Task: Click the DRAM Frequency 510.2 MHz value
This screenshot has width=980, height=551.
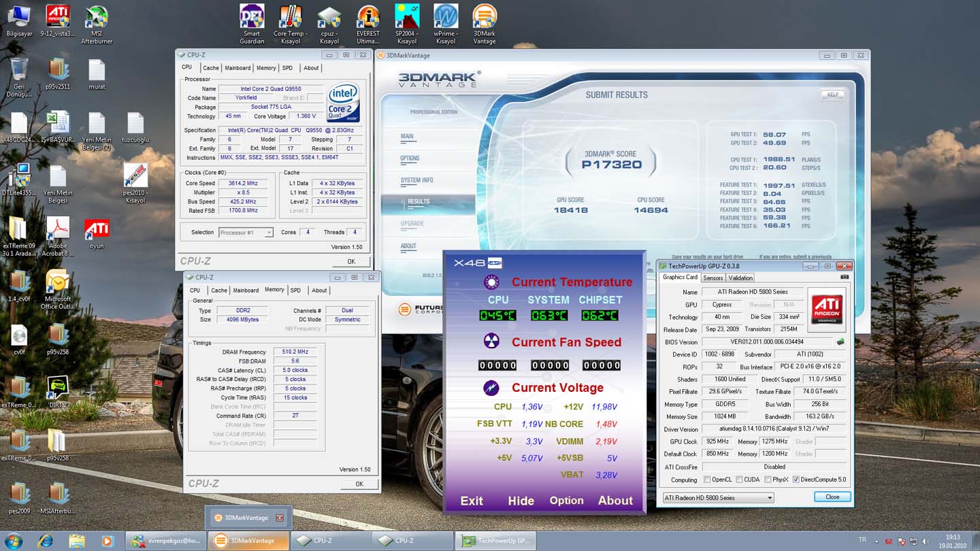Action: [x=295, y=352]
